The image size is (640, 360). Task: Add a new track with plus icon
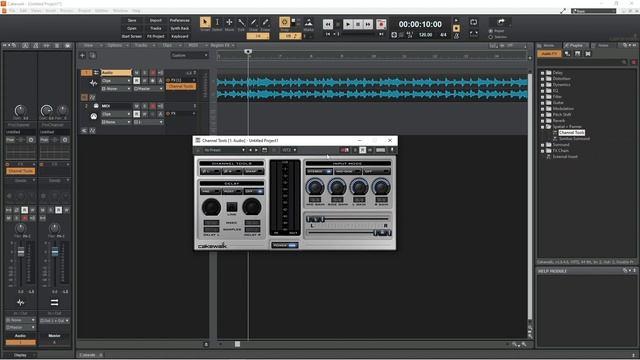tap(82, 56)
